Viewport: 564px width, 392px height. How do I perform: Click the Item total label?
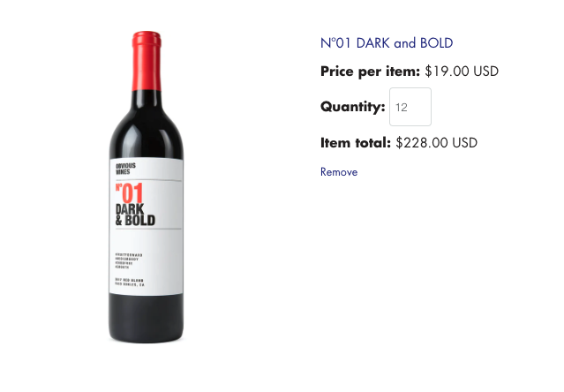355,142
